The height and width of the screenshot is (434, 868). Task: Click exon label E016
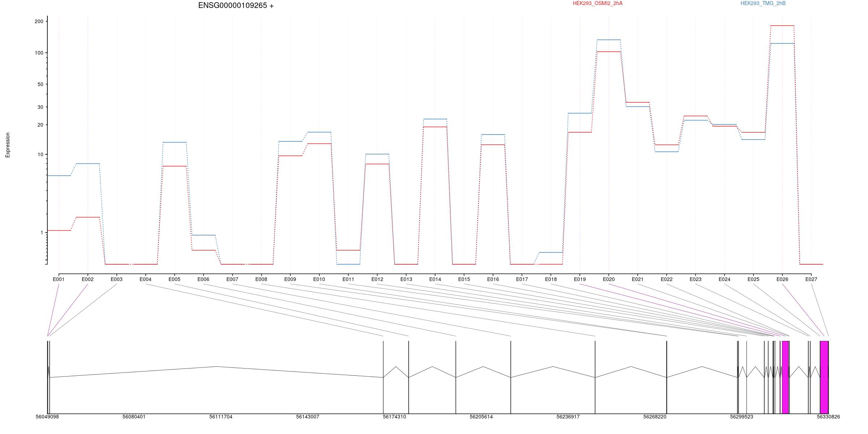coord(493,279)
